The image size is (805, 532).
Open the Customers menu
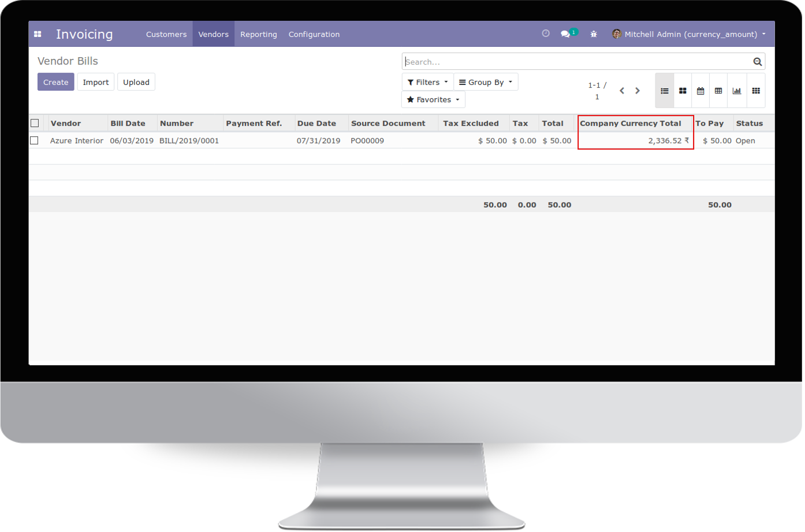pyautogui.click(x=167, y=34)
